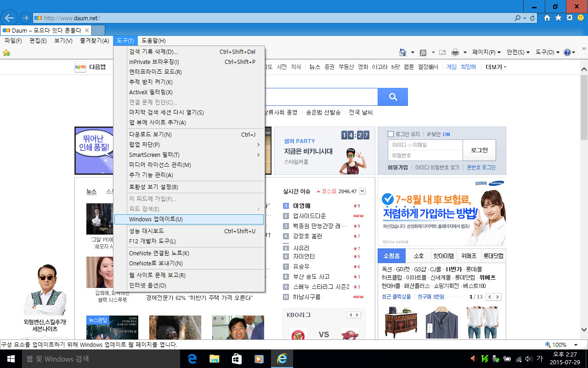Open the 도구(O) command bar dropdown
The width and height of the screenshot is (588, 368).
tap(548, 52)
